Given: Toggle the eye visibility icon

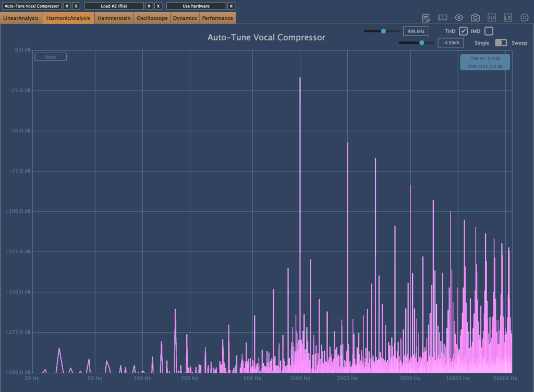Looking at the screenshot, I should (459, 18).
